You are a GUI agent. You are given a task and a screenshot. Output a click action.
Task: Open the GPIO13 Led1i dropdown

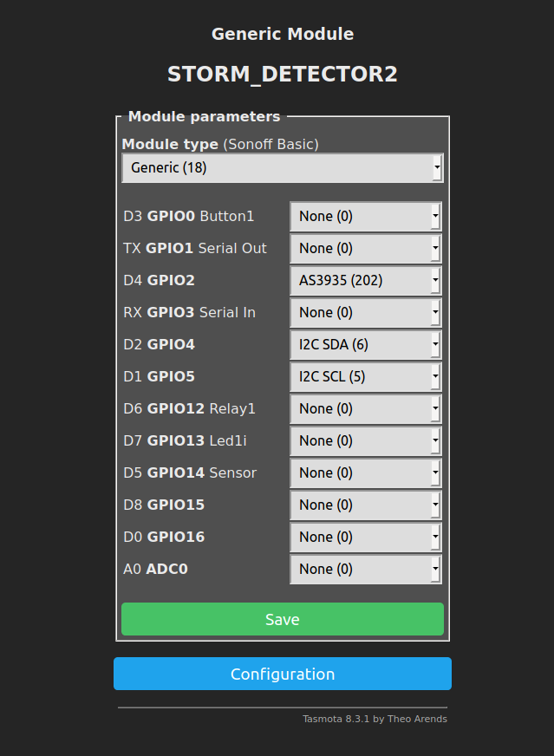coord(365,440)
